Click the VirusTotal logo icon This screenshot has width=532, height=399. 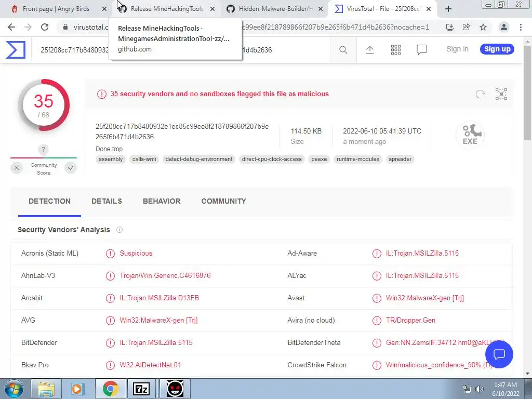click(16, 50)
